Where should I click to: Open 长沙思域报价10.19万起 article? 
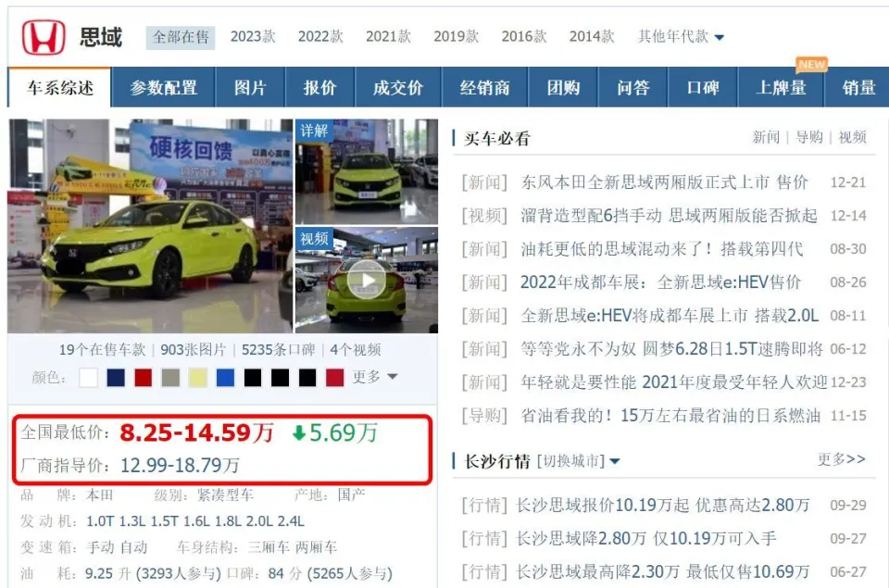coord(663,506)
